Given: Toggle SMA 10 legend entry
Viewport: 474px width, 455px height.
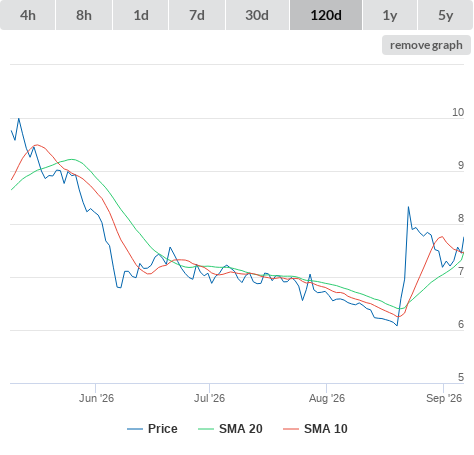Looking at the screenshot, I should pyautogui.click(x=326, y=429).
